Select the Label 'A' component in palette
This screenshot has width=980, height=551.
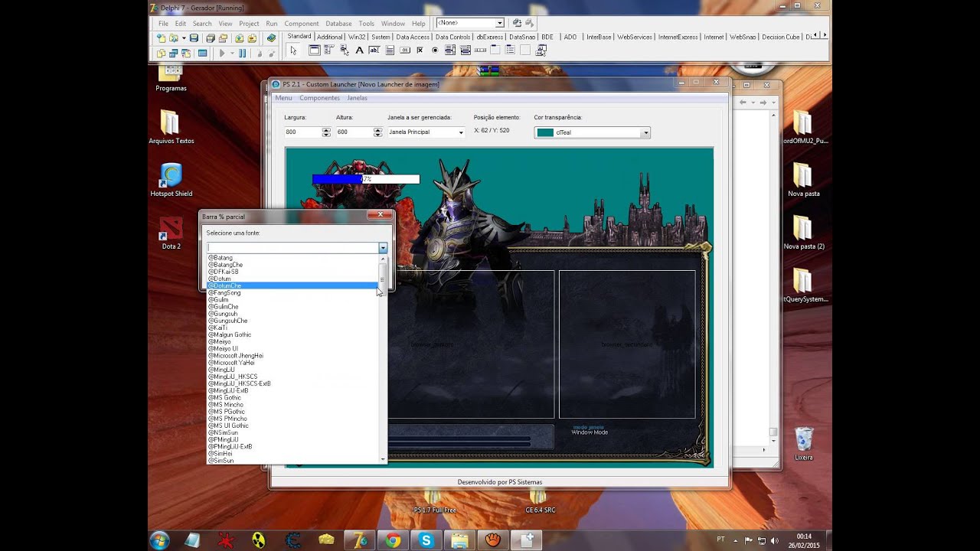pos(359,50)
